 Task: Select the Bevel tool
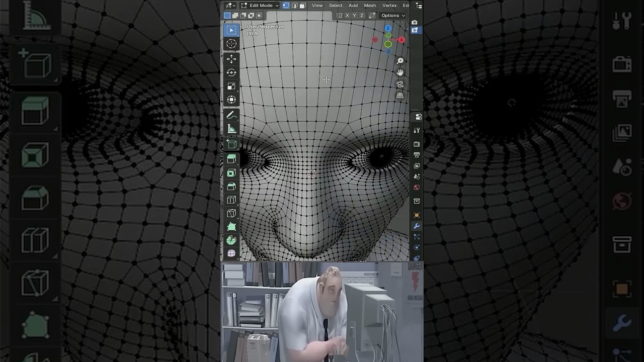pos(231,187)
